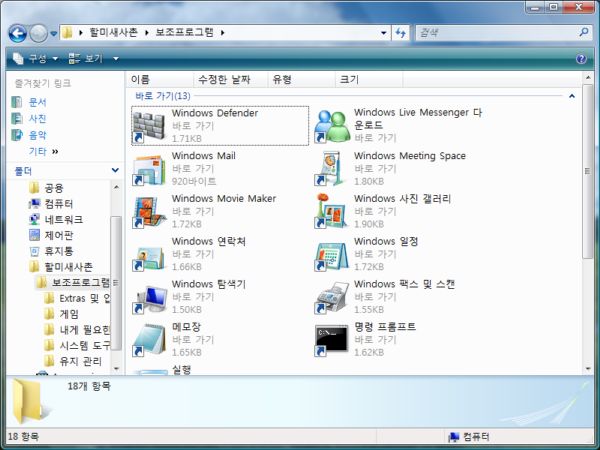Open the 구성 toolbar menu
The width and height of the screenshot is (600, 450).
[35, 59]
